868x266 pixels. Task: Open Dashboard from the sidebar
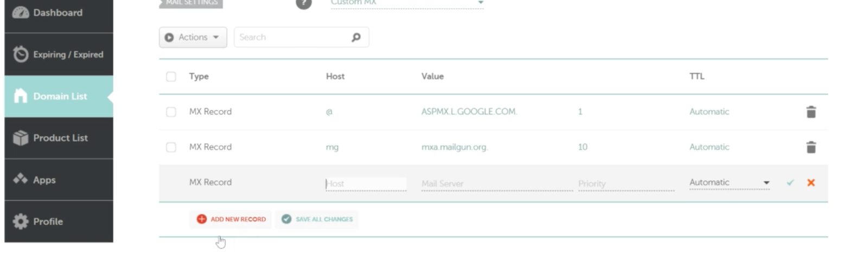(x=59, y=13)
